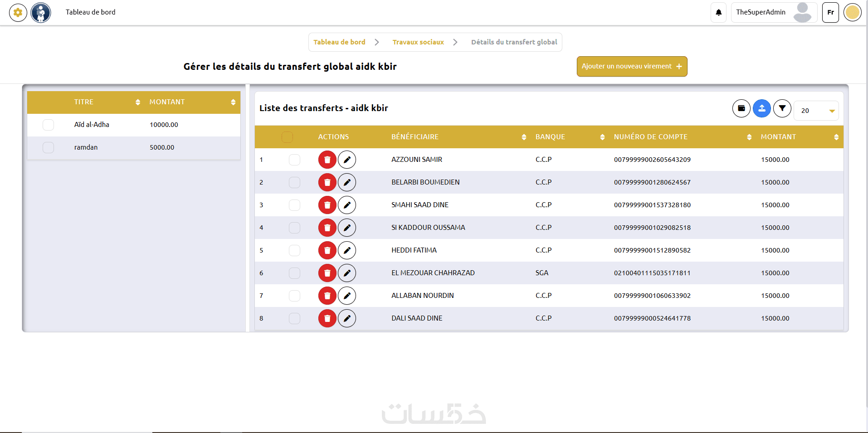
Task: Select the DALI SAAD DINE row checkbox
Action: 295,318
